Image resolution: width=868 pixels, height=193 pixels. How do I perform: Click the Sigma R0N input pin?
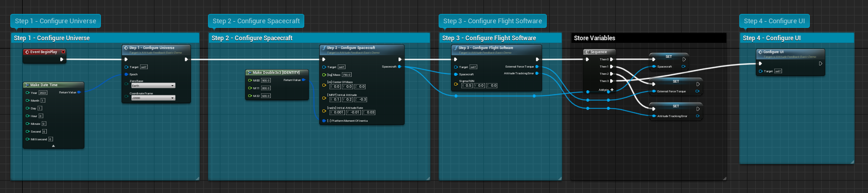pyautogui.click(x=456, y=84)
